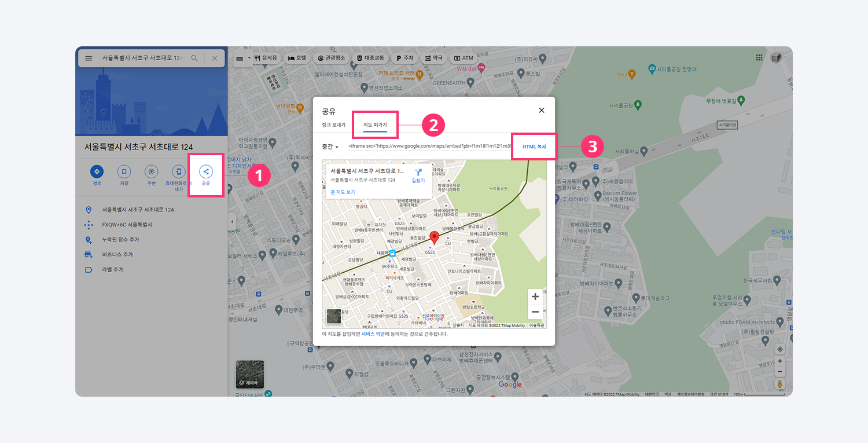Click the 저장 save bookmark icon
The width and height of the screenshot is (868, 443).
(124, 171)
